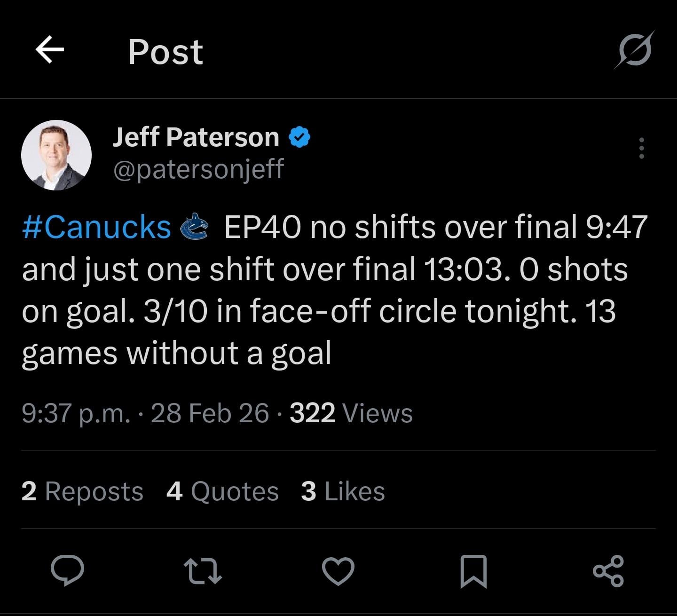Click the 322 Views count

[351, 413]
